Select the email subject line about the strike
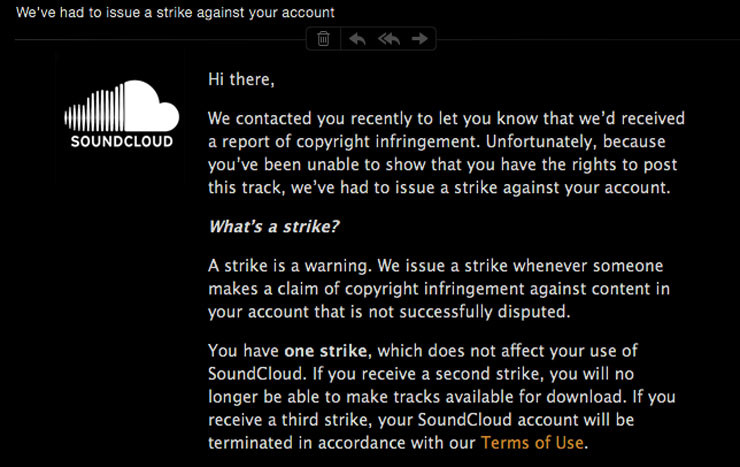 (x=175, y=12)
